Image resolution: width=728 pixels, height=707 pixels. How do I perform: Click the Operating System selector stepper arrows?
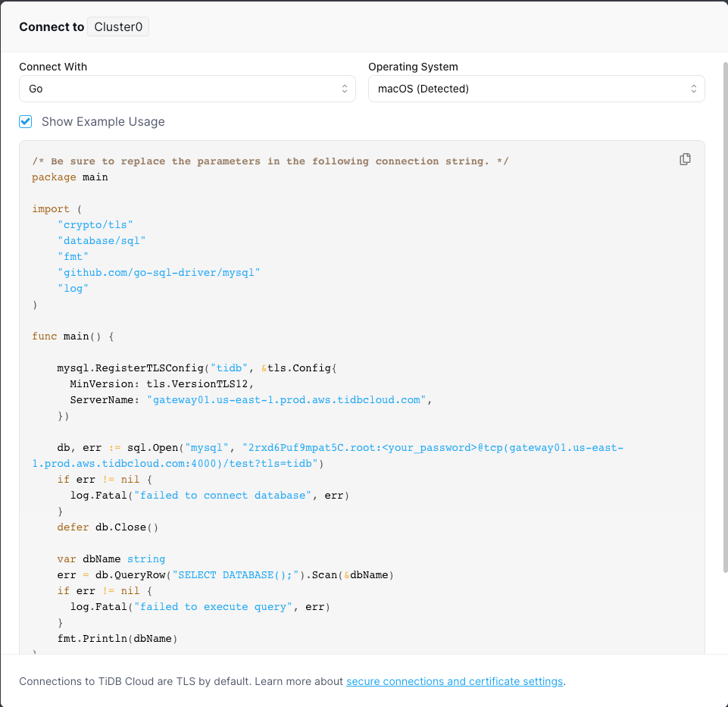point(694,88)
